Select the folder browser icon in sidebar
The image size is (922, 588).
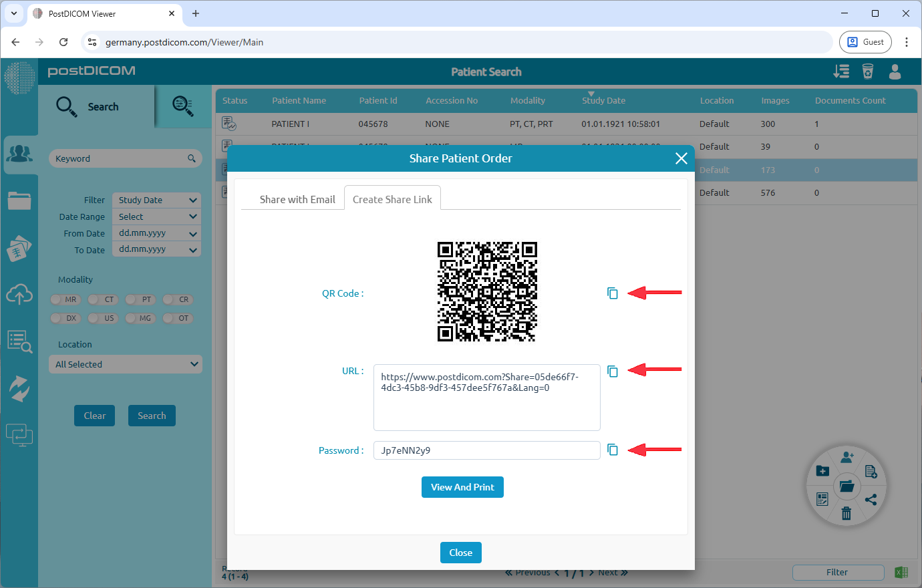[20, 200]
